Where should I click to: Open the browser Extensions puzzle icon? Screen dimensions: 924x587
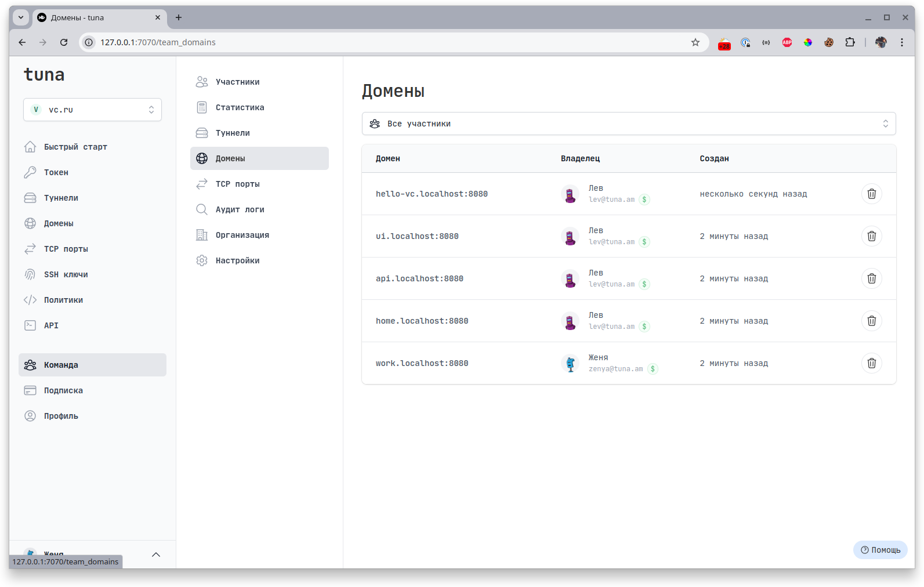click(x=850, y=42)
